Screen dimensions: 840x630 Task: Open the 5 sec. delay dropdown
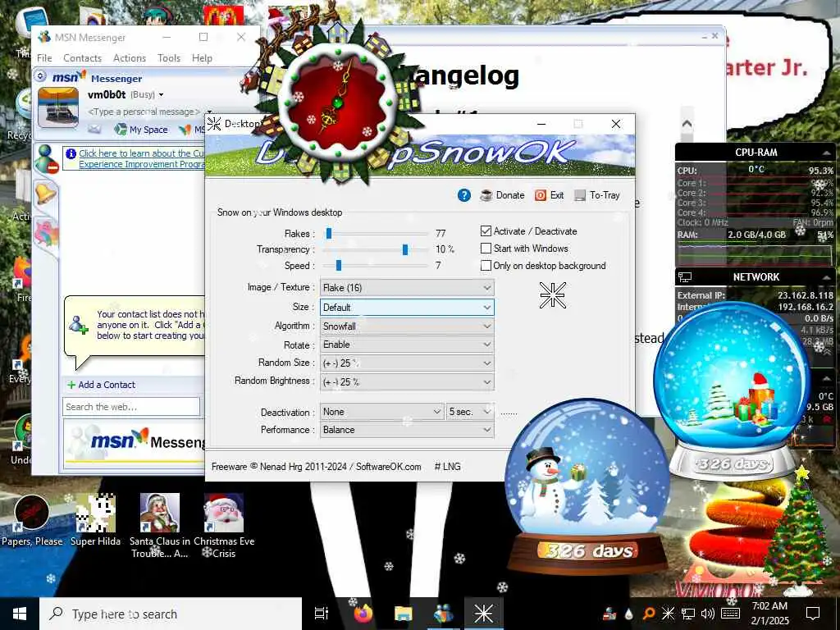click(x=470, y=412)
